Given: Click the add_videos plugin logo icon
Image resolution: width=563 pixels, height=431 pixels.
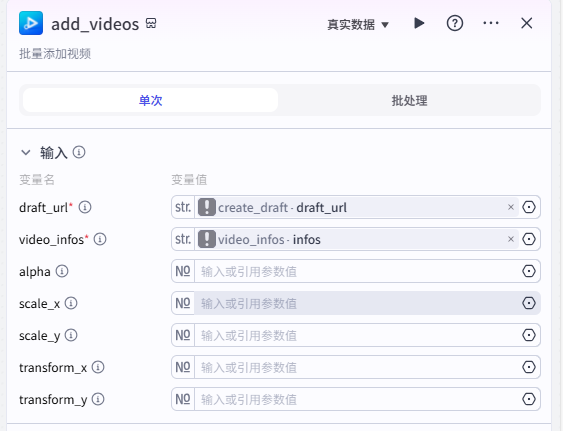Looking at the screenshot, I should point(31,23).
